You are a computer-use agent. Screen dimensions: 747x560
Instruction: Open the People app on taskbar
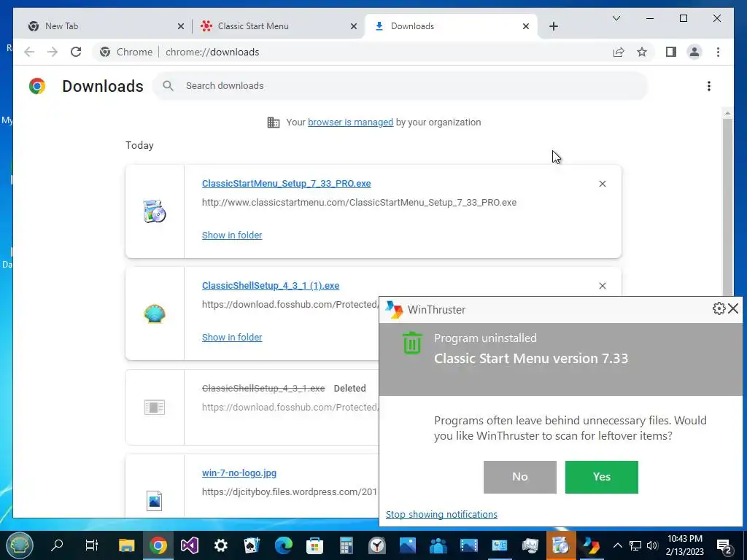(438, 545)
